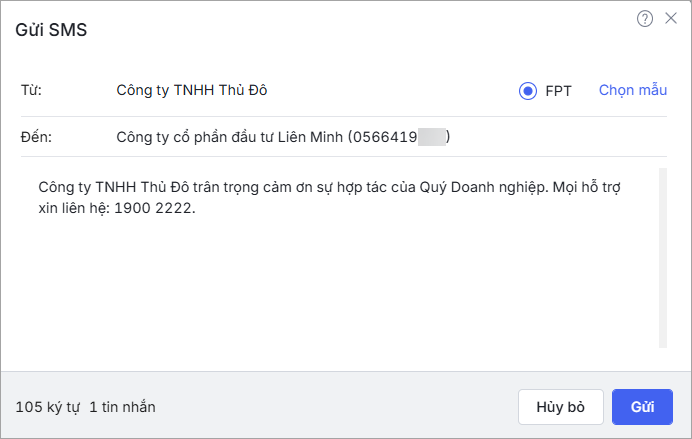The height and width of the screenshot is (439, 692).
Task: Click the recipient Công ty cổ phần đầu tư Liên Minh
Action: click(229, 136)
